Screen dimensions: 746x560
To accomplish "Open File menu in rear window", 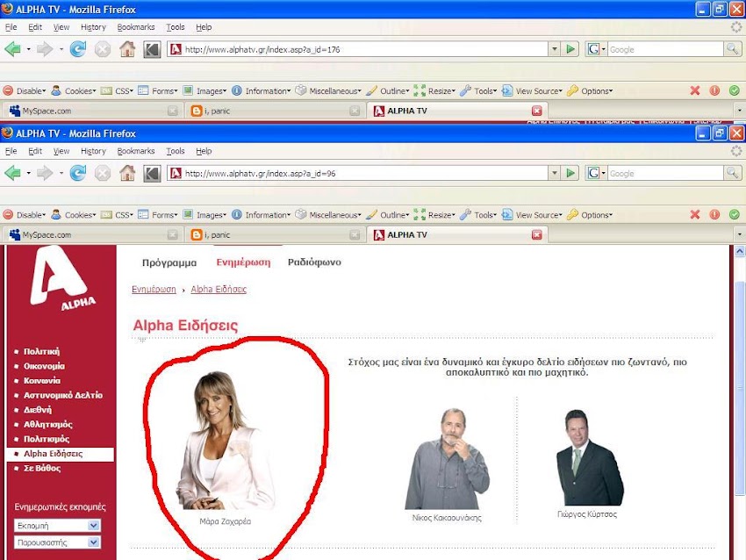I will click(x=11, y=27).
